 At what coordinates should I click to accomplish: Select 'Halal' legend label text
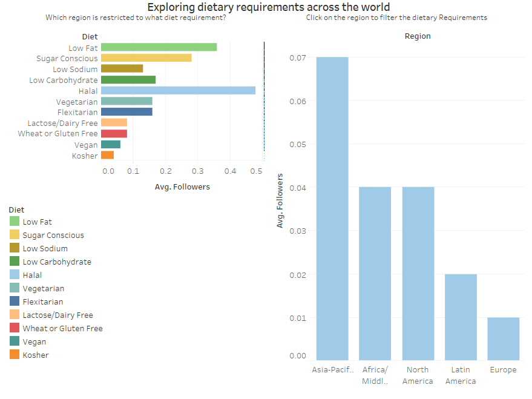[32, 275]
